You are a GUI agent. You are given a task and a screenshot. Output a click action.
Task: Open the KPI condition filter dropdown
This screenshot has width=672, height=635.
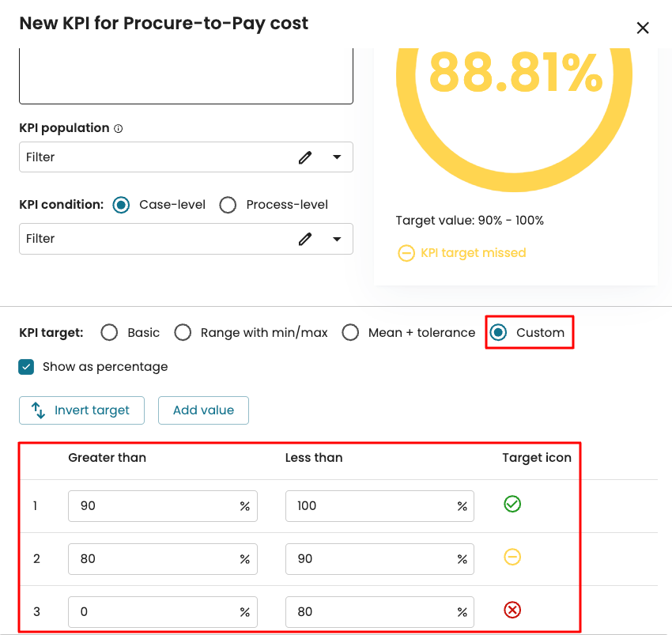point(337,239)
